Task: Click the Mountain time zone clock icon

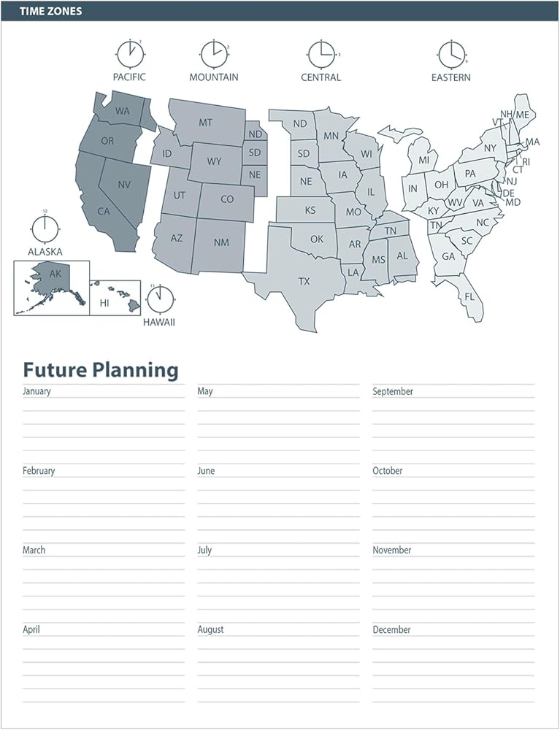Action: pos(213,53)
